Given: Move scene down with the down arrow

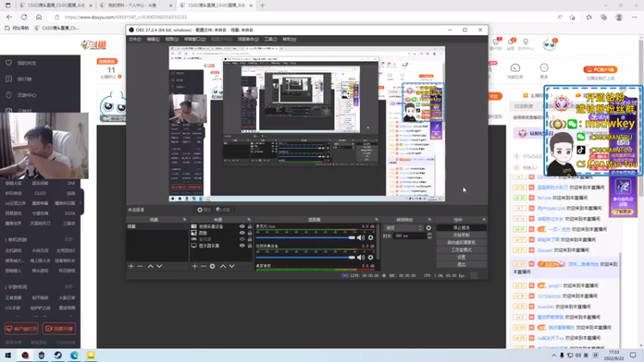Looking at the screenshot, I should tap(159, 266).
